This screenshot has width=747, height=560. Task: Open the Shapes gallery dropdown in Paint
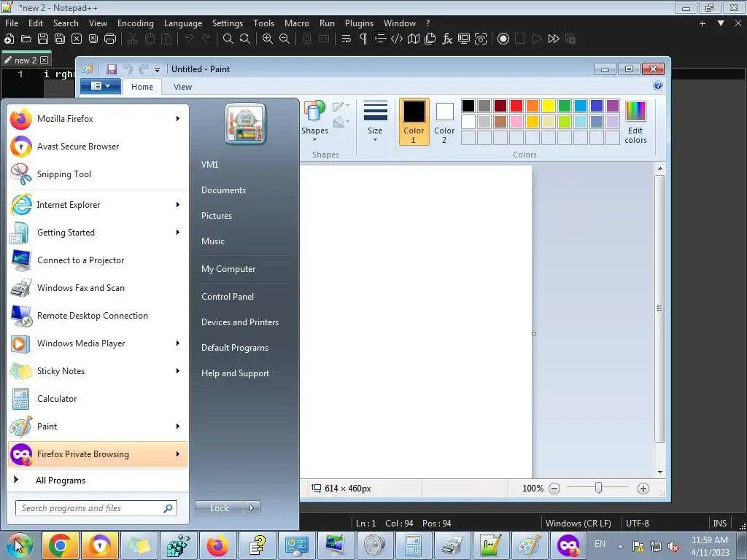pyautogui.click(x=314, y=122)
